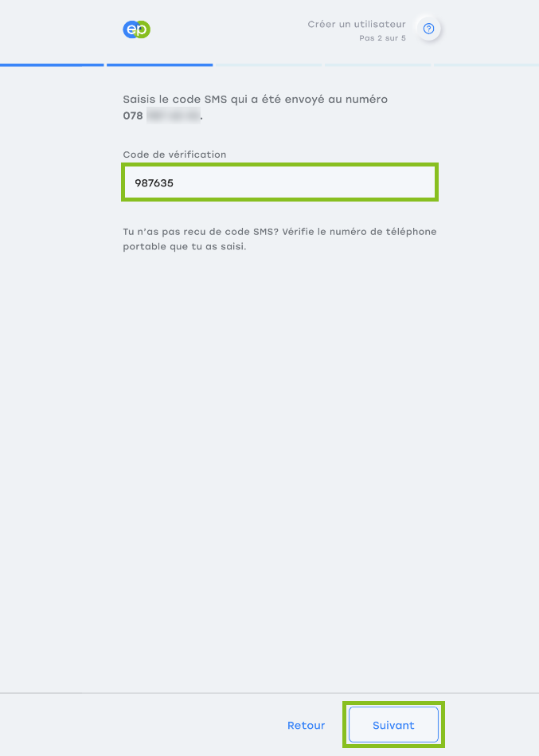Click the ep logo in the header
This screenshot has width=539, height=756.
[x=137, y=29]
